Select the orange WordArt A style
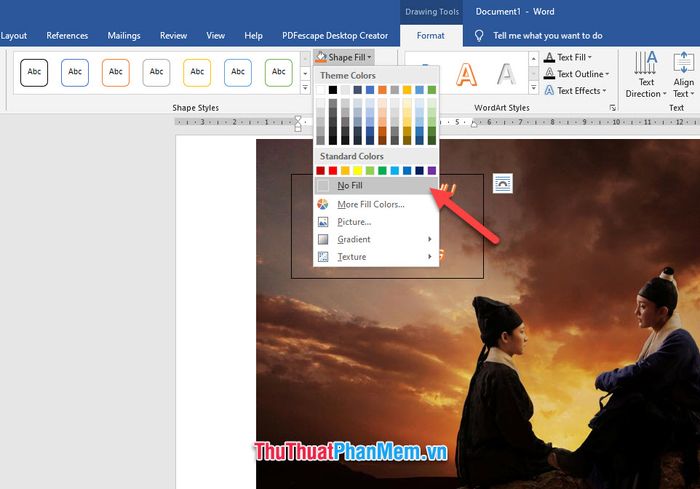The image size is (700, 489). 466,74
